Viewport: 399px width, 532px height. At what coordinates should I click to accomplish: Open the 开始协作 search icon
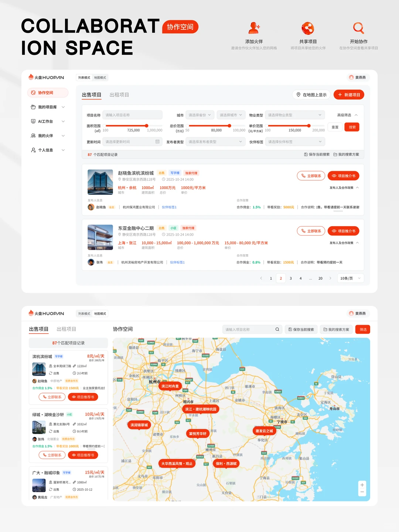tap(359, 28)
